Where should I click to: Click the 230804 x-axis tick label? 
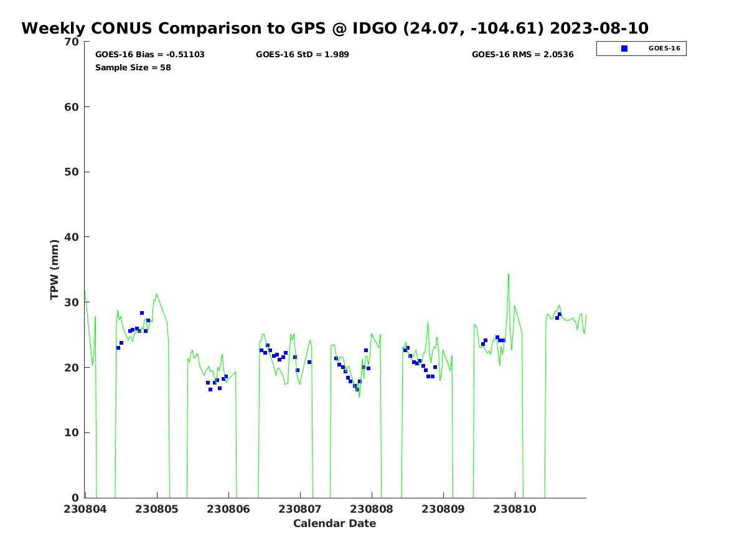pyautogui.click(x=85, y=509)
